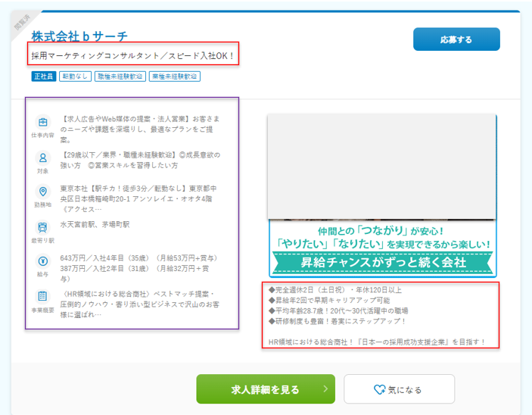Click the 勤務地 map pin icon

(x=43, y=192)
